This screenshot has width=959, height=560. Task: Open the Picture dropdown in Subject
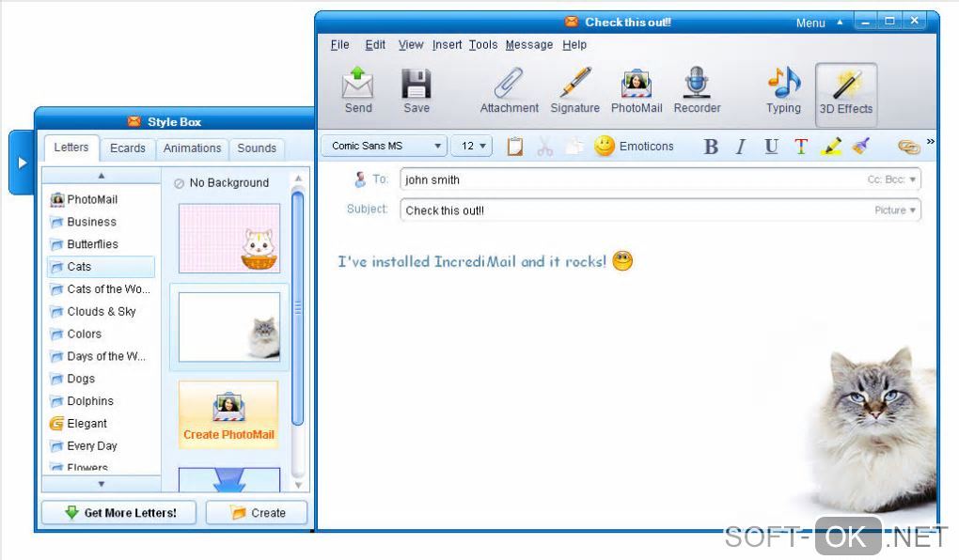coord(895,210)
